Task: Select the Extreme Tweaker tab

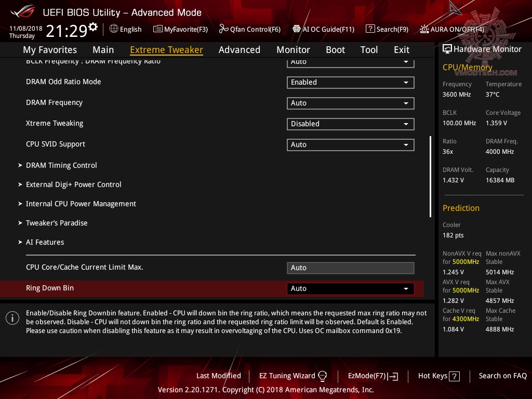Action: pyautogui.click(x=167, y=49)
